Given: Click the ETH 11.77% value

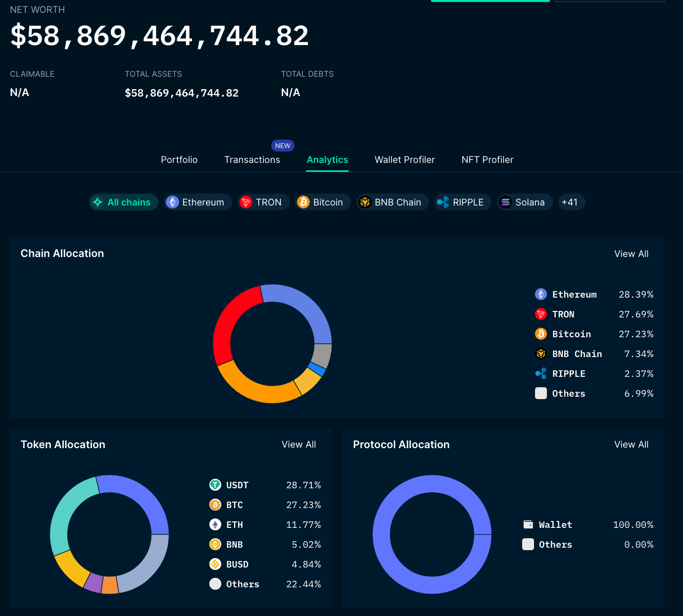Looking at the screenshot, I should tap(303, 524).
